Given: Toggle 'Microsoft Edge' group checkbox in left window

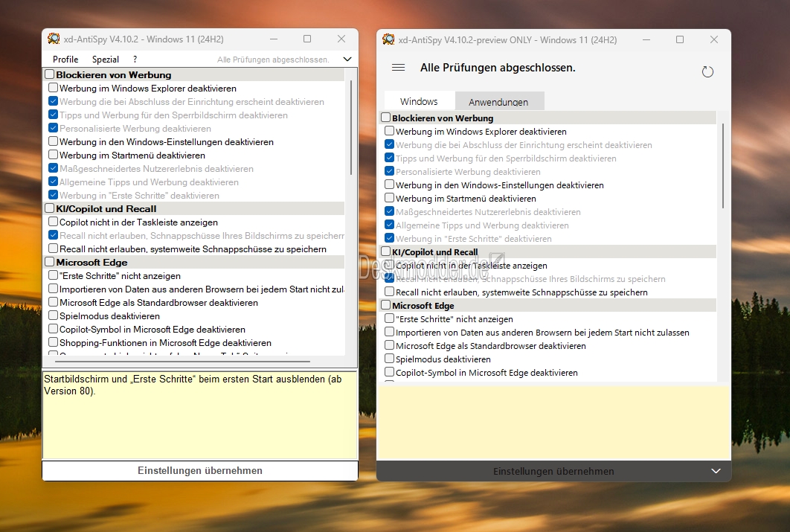Looking at the screenshot, I should click(x=49, y=262).
